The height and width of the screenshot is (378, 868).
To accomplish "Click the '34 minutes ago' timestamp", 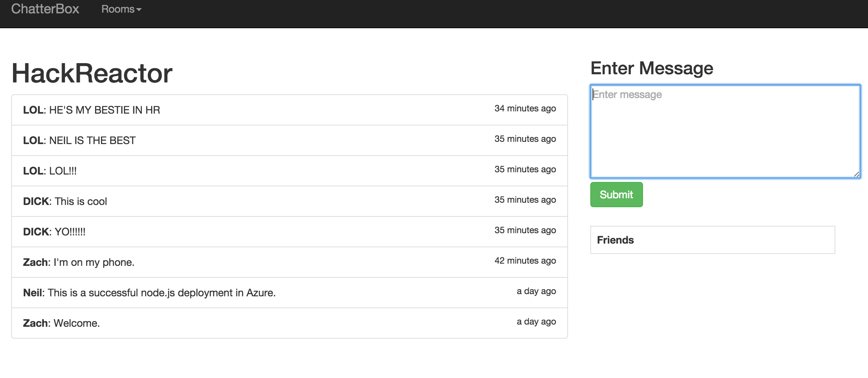I will click(525, 108).
